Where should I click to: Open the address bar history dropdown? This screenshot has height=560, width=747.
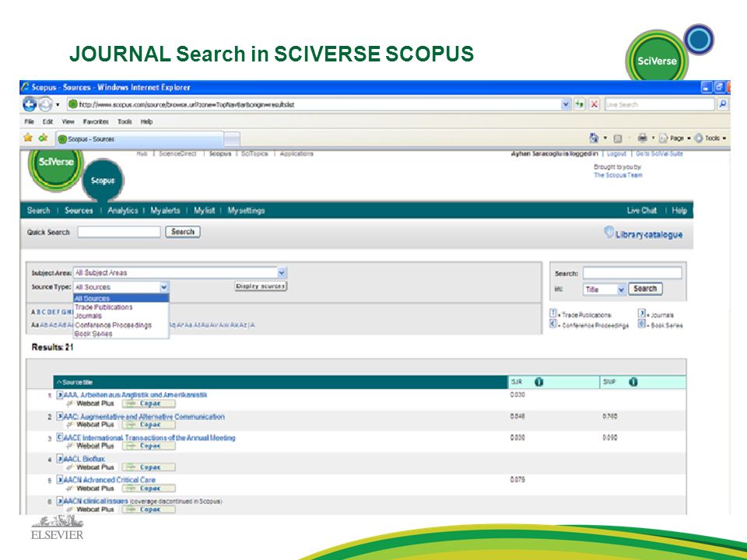(566, 104)
